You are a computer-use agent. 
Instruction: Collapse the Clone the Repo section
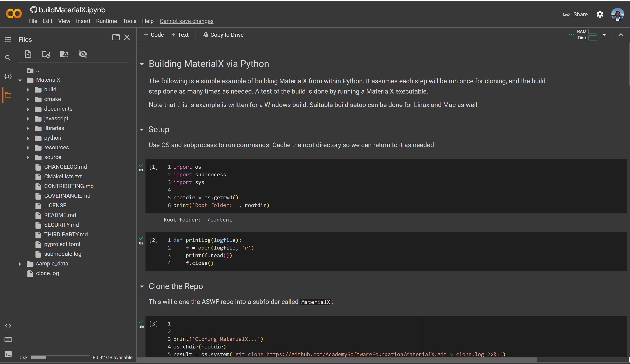142,286
